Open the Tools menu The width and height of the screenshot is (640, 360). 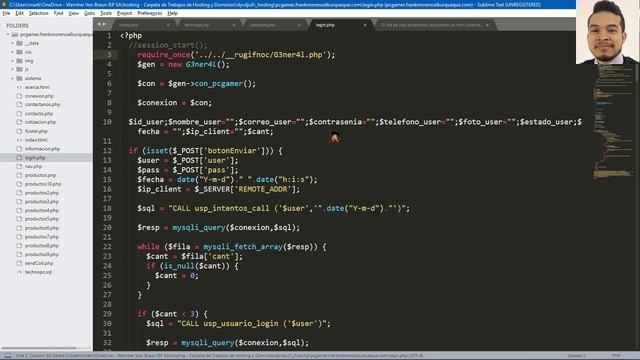pos(106,13)
